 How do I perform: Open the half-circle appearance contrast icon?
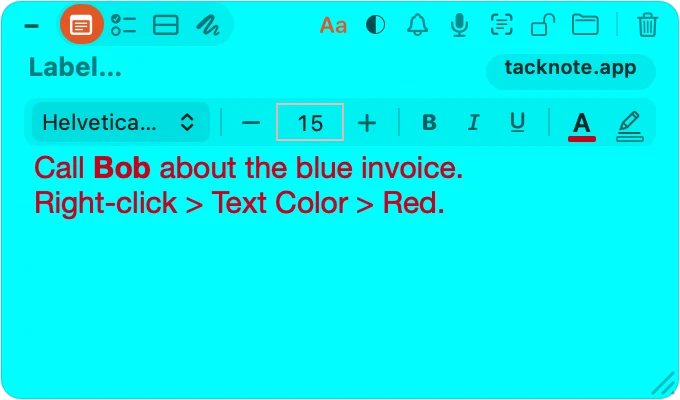point(376,25)
